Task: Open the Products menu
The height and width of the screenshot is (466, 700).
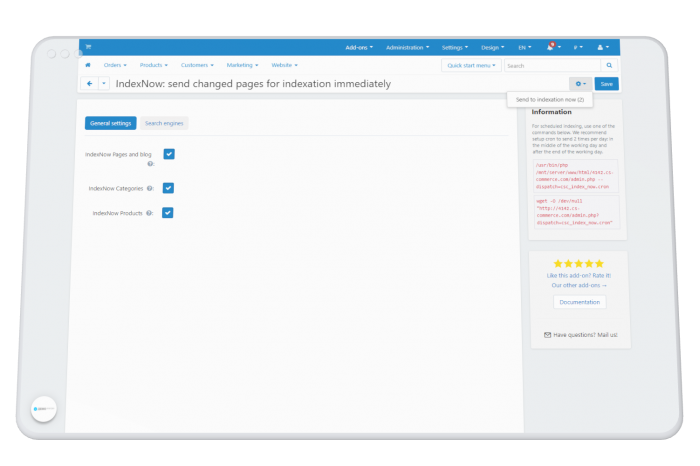Action: point(154,65)
